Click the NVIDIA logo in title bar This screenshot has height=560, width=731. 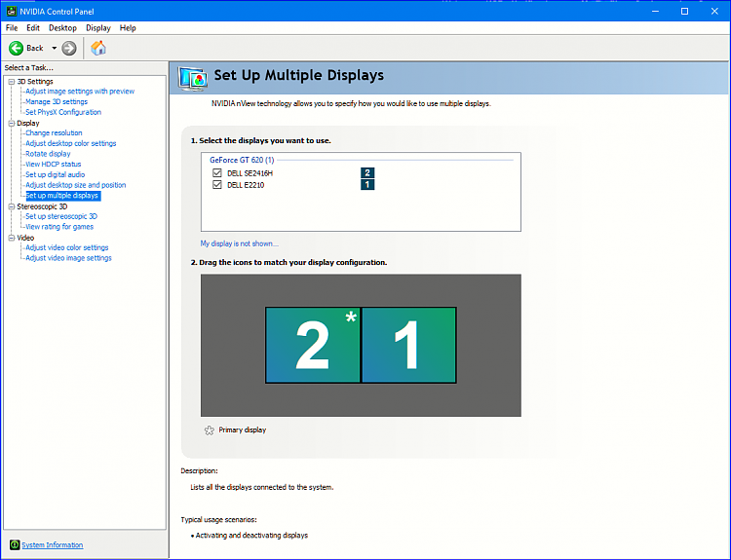11,11
